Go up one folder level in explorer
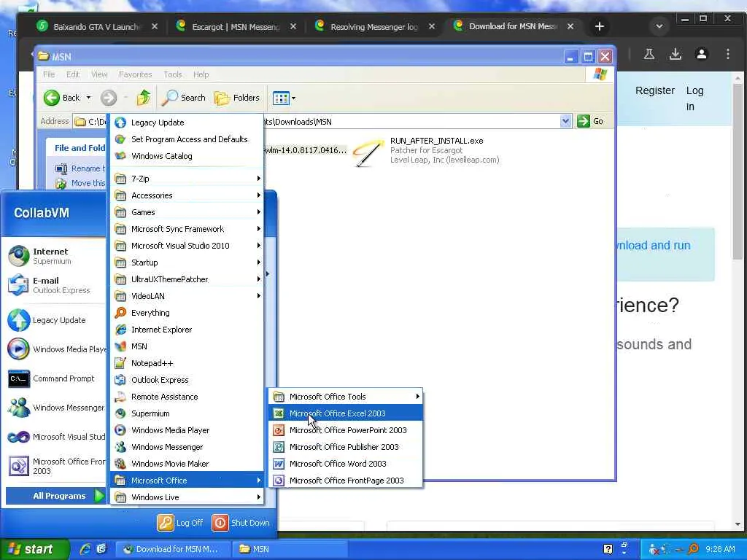Viewport: 747px width, 560px height. point(144,98)
